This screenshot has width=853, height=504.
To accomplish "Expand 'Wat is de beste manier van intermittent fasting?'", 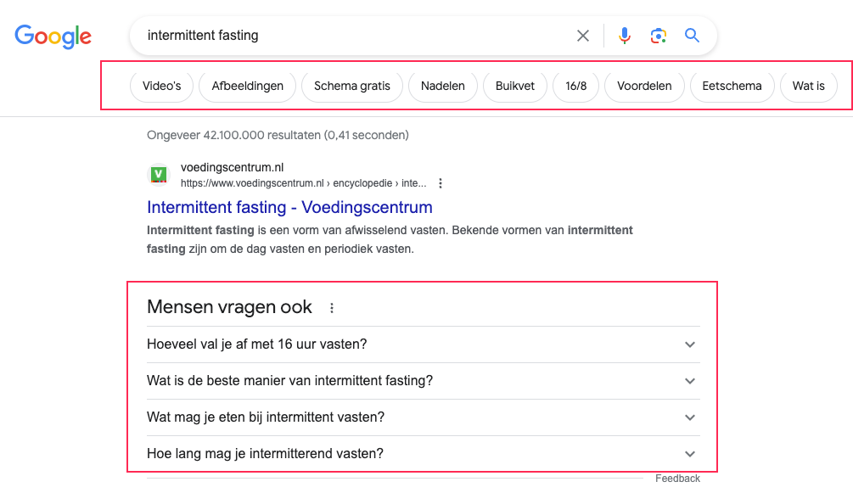I will [424, 381].
